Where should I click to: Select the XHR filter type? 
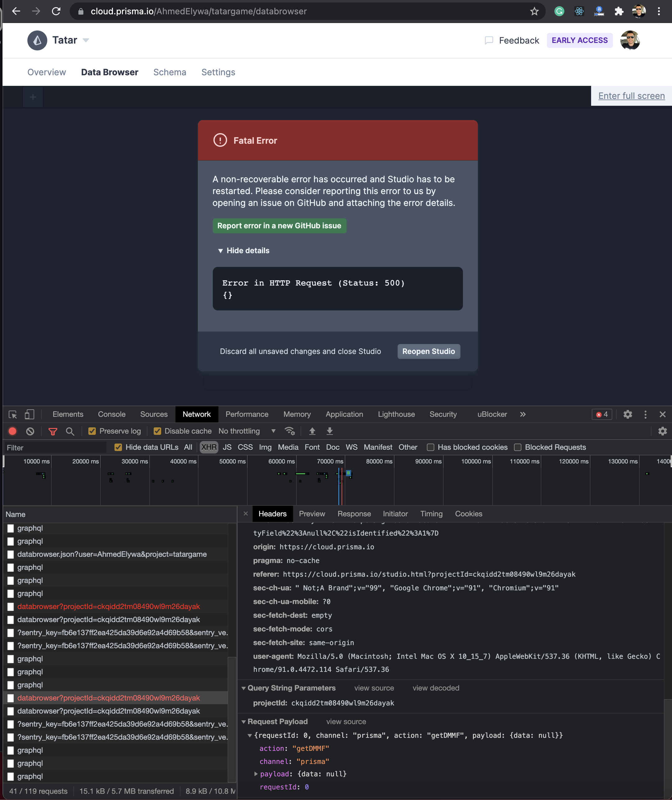[x=209, y=447]
